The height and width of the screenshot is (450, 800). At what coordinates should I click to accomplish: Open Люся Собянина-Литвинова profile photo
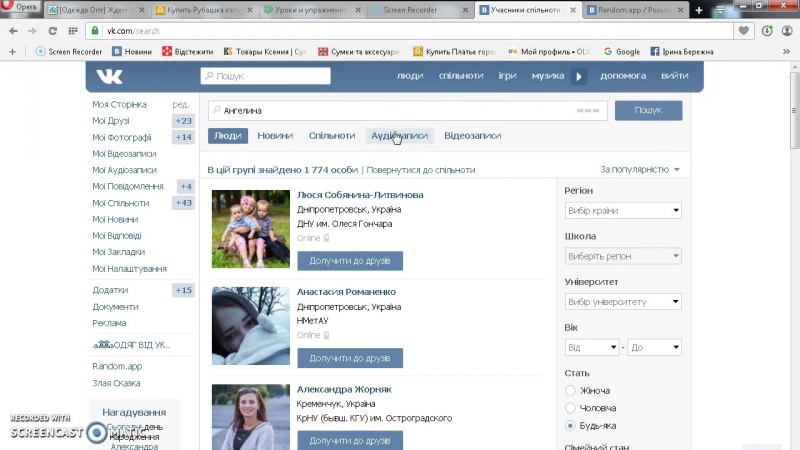250,229
